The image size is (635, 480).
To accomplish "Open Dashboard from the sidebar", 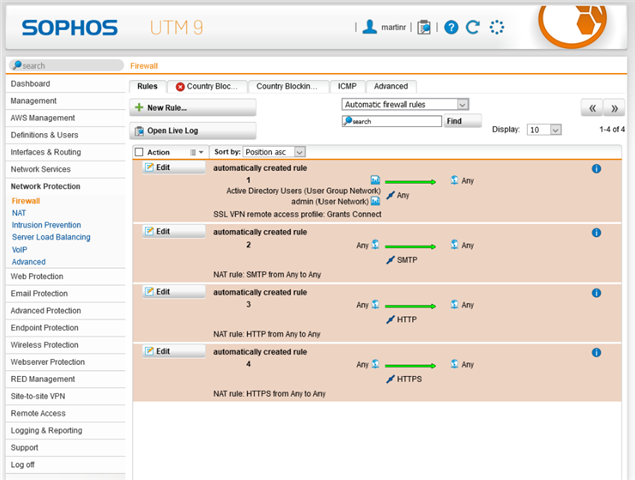I will click(x=30, y=84).
